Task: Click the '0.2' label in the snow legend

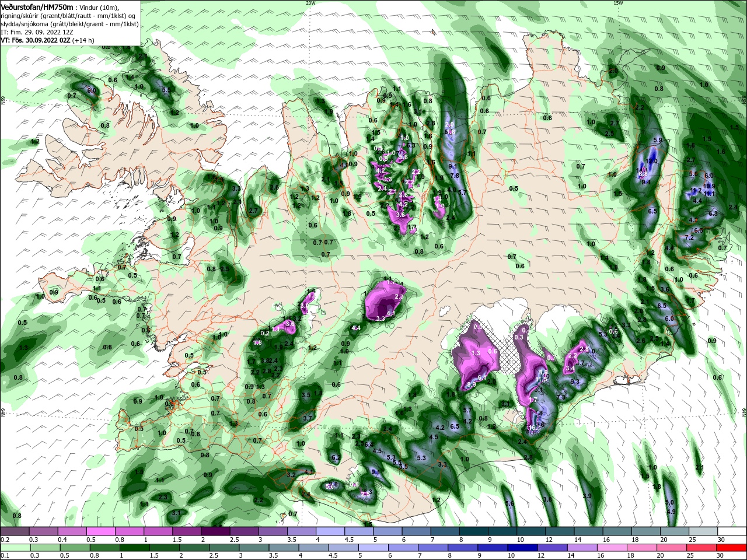Action: 4,540
